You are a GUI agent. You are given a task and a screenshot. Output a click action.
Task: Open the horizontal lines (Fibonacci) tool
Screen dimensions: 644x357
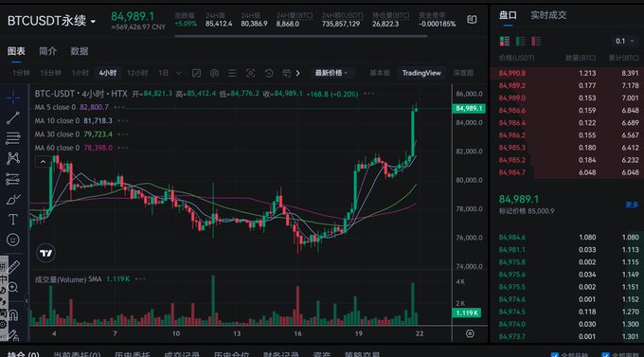(x=12, y=138)
